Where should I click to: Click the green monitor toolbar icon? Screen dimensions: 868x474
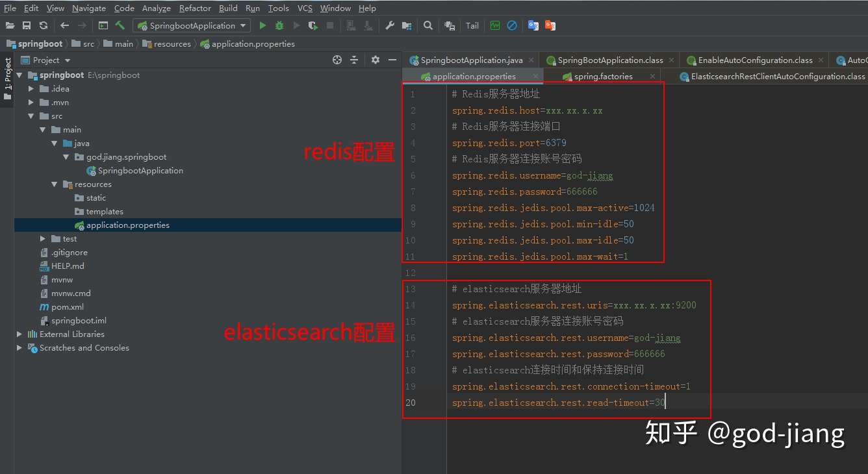pyautogui.click(x=495, y=25)
